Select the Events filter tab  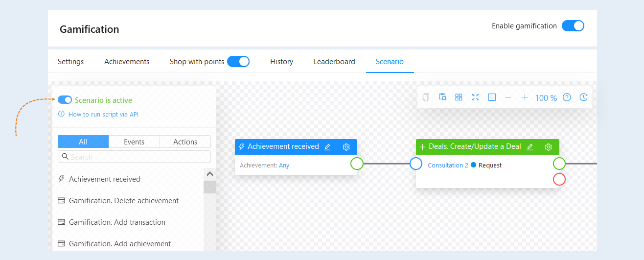tap(134, 142)
